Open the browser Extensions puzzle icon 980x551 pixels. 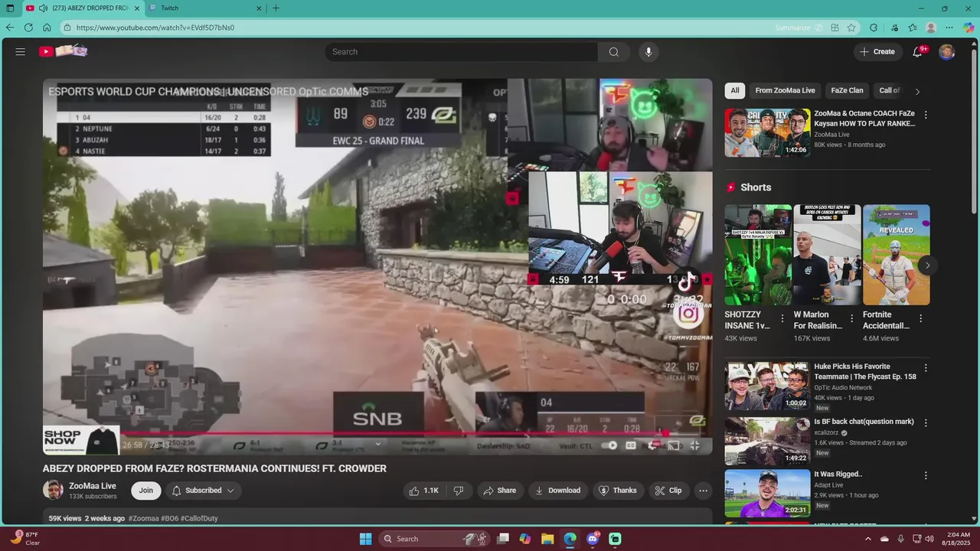click(874, 28)
